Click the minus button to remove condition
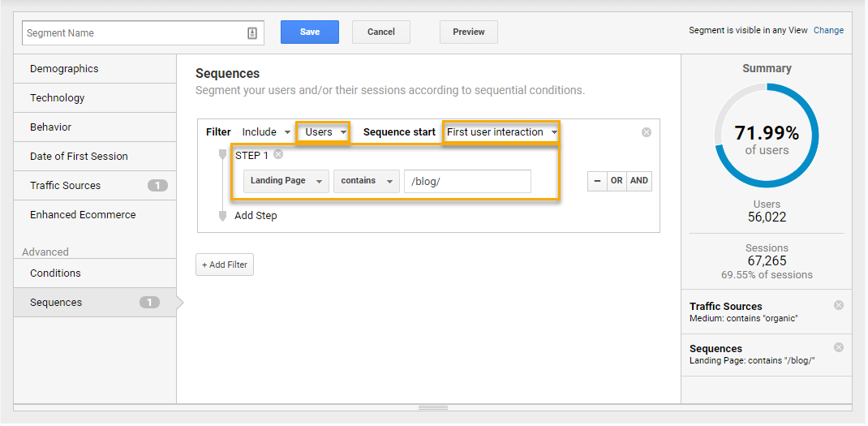 click(597, 181)
